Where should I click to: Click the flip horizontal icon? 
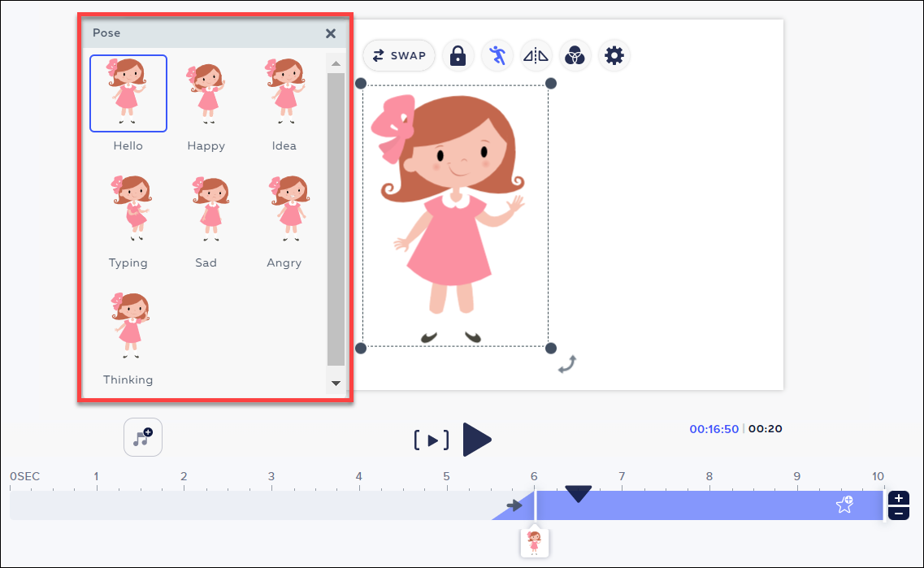(x=536, y=55)
